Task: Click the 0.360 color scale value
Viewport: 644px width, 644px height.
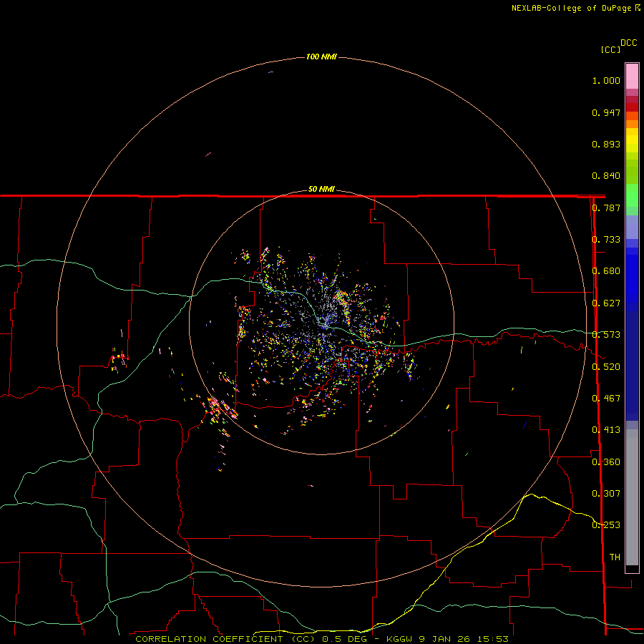Action: [606, 462]
